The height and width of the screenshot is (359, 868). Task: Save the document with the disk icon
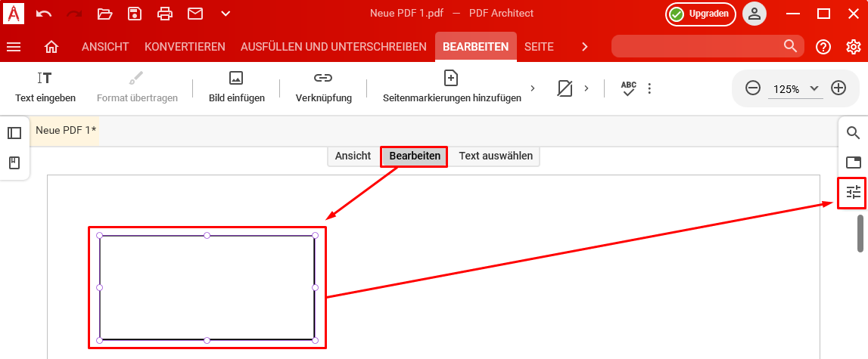click(x=135, y=14)
